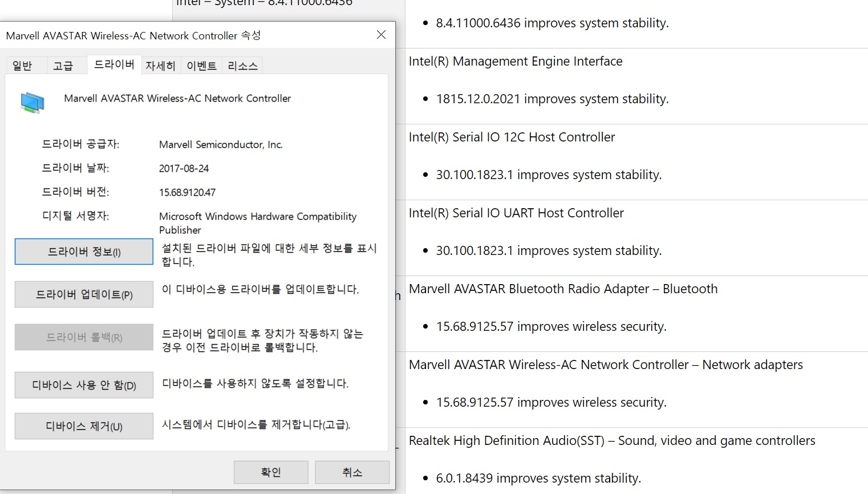
Task: Click 6.0.1.8439 improves system stability line
Action: pyautogui.click(x=538, y=479)
